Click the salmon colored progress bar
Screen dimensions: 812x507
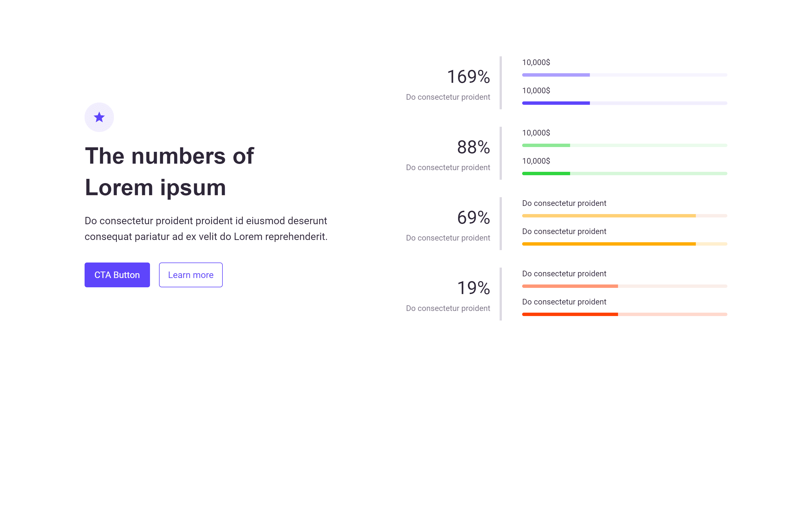pos(625,286)
